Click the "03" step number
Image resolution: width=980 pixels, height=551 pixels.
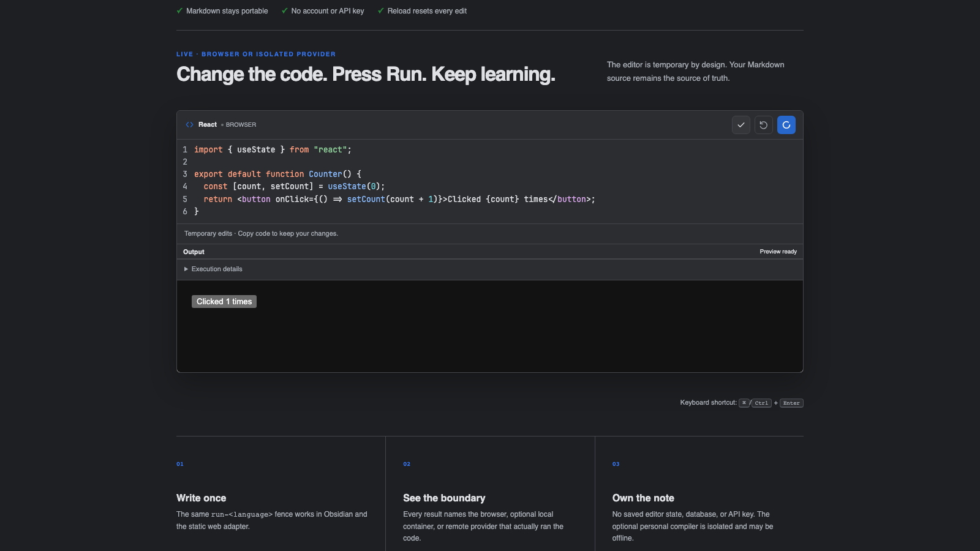click(616, 464)
